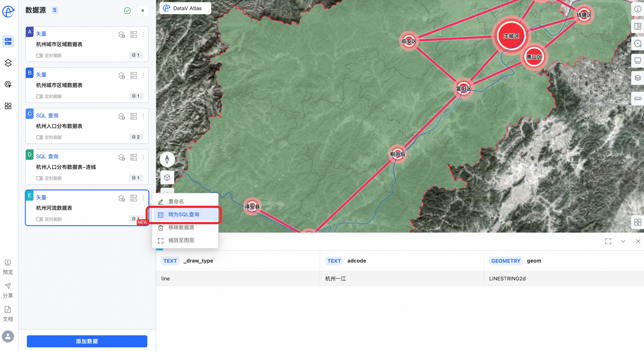Viewport: 644px width, 351px height.
Task: Choose 移除数据源 from the context menu
Action: pos(181,227)
